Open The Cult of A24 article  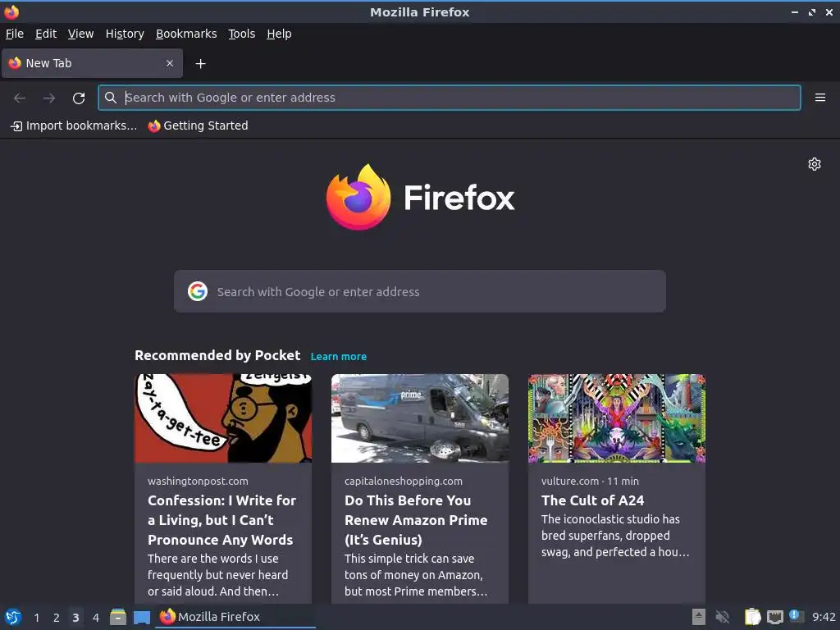(x=592, y=500)
